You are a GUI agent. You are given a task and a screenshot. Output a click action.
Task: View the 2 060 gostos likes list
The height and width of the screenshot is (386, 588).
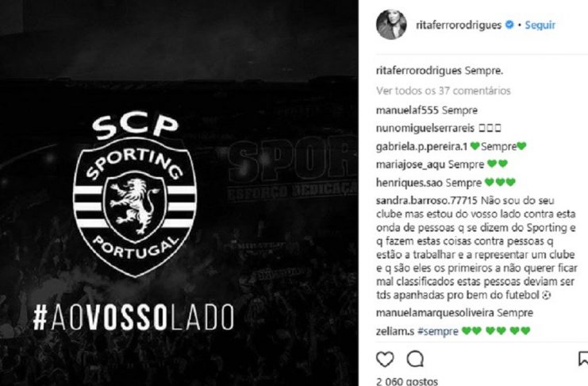(x=407, y=381)
